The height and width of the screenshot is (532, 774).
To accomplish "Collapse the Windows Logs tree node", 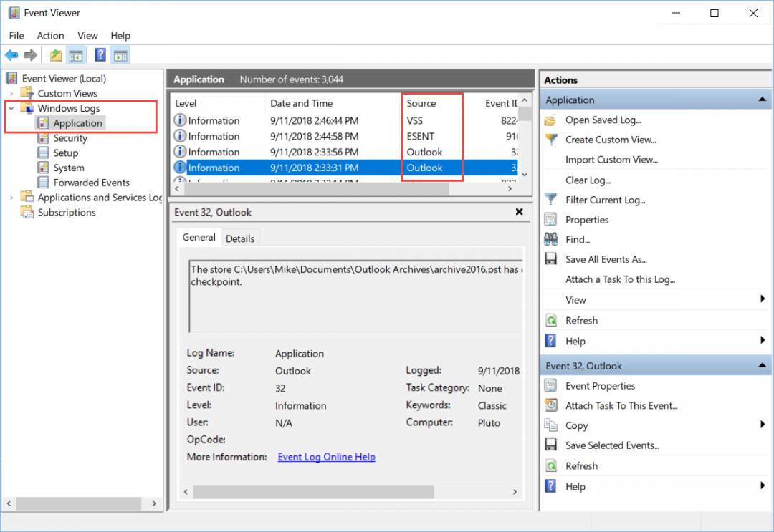I will pyautogui.click(x=10, y=107).
